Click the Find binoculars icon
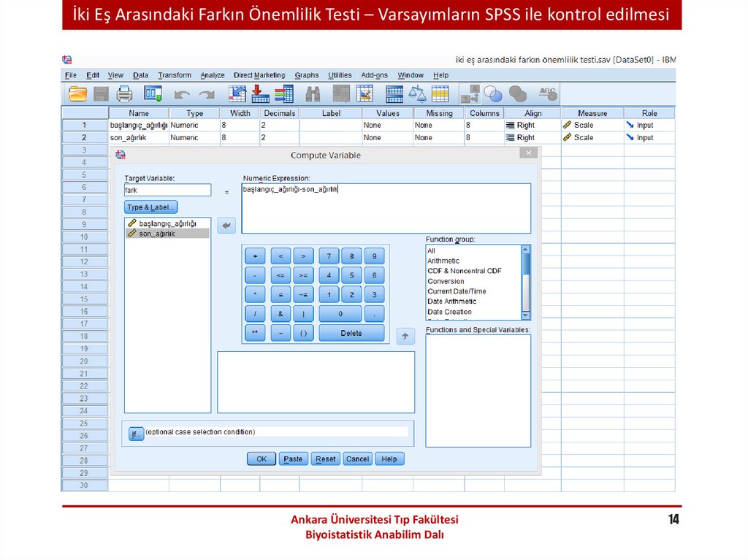The width and height of the screenshot is (748, 560). 313,93
